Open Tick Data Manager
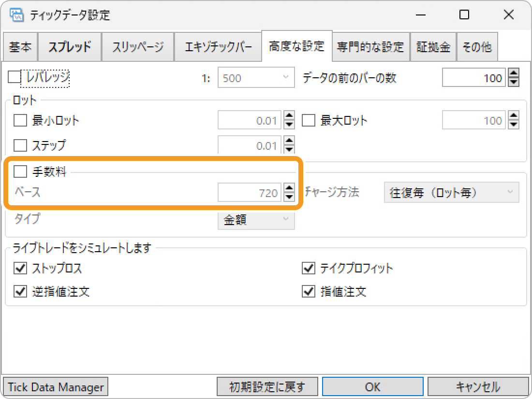The width and height of the screenshot is (532, 399). 56,387
